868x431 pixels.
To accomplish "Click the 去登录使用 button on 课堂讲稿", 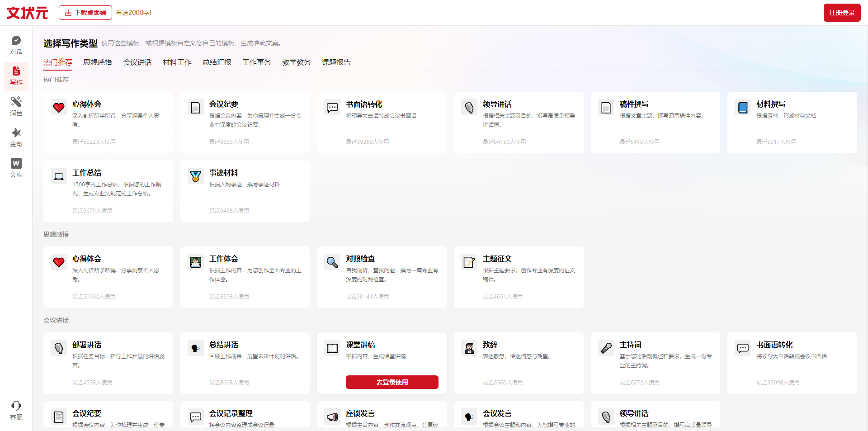I will [392, 382].
